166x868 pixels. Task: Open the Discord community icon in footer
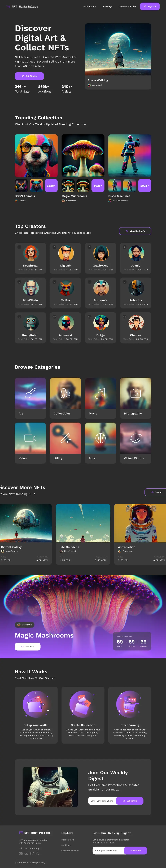pos(21,853)
